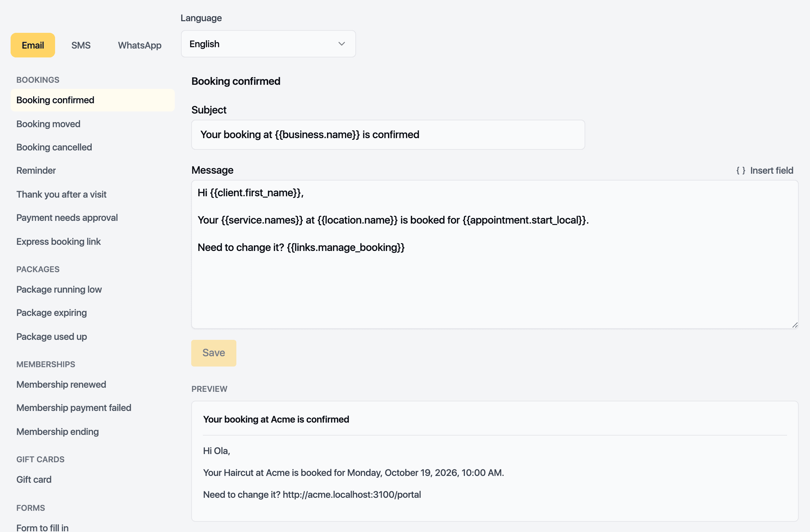Click the preview subject 'Your booking at Acme is confirmed'

[x=276, y=419]
